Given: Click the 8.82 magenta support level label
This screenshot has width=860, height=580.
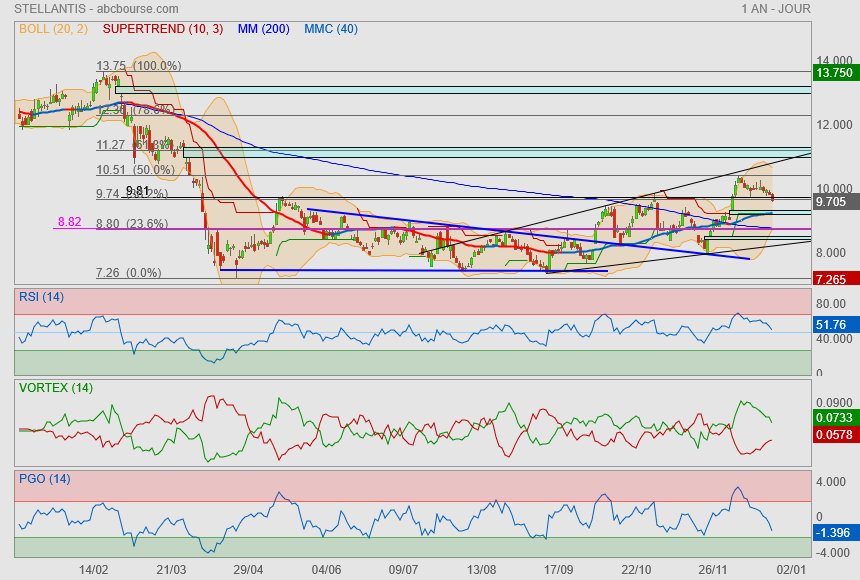Looking at the screenshot, I should point(69,222).
